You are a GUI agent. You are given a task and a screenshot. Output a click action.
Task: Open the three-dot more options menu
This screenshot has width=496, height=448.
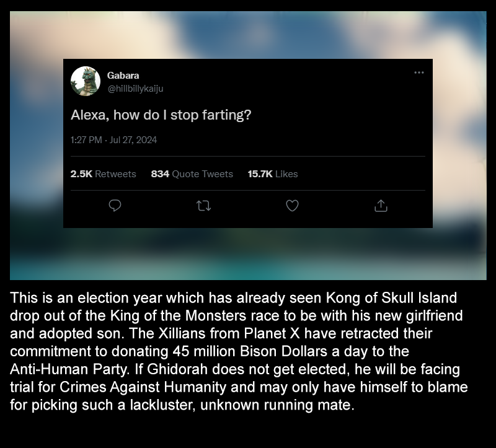419,72
